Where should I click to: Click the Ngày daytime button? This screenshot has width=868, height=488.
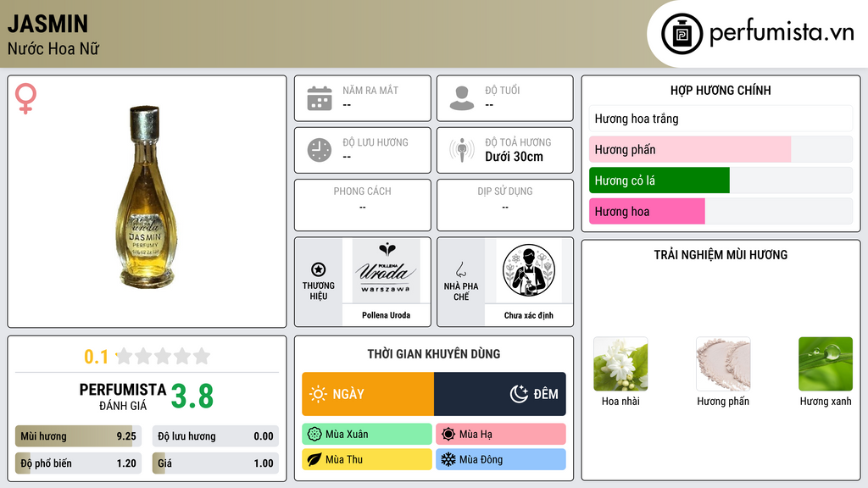(x=368, y=394)
